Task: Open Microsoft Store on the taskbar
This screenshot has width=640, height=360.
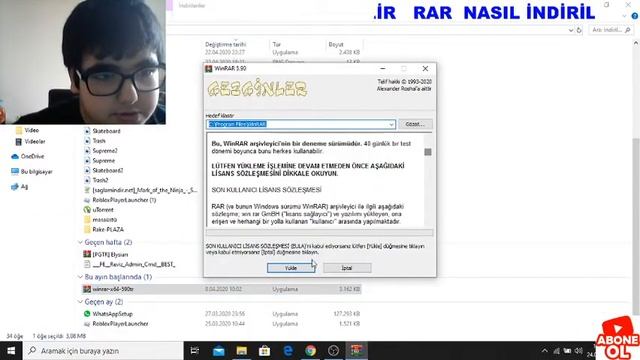Action: pyautogui.click(x=264, y=351)
